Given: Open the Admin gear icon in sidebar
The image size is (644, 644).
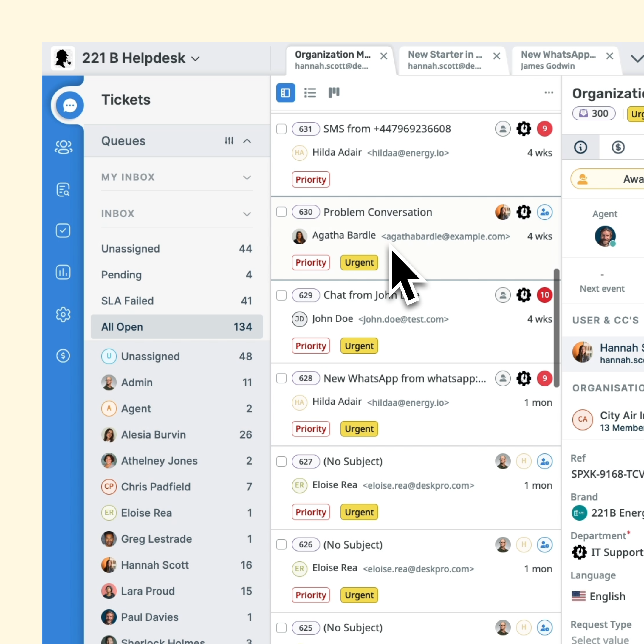Looking at the screenshot, I should pos(63,314).
